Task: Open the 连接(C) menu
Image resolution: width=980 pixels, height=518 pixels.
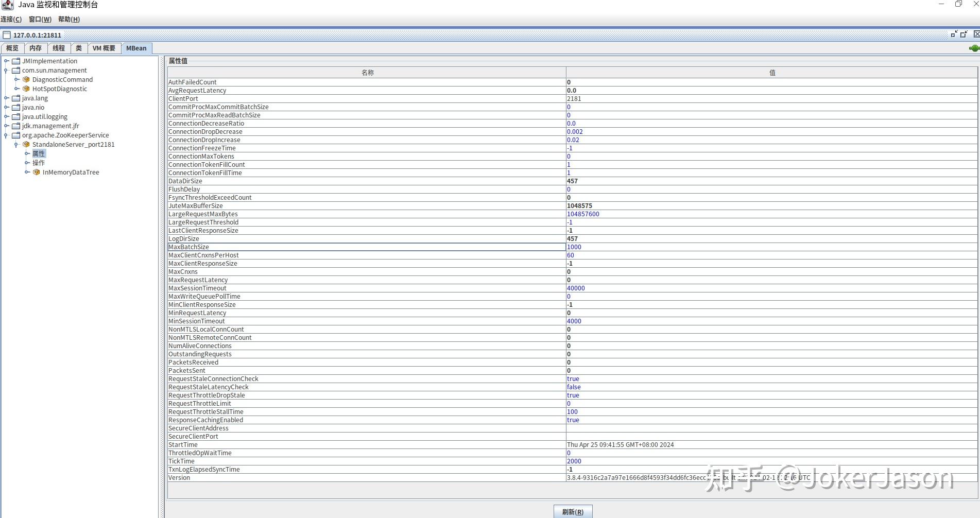Action: (x=11, y=19)
